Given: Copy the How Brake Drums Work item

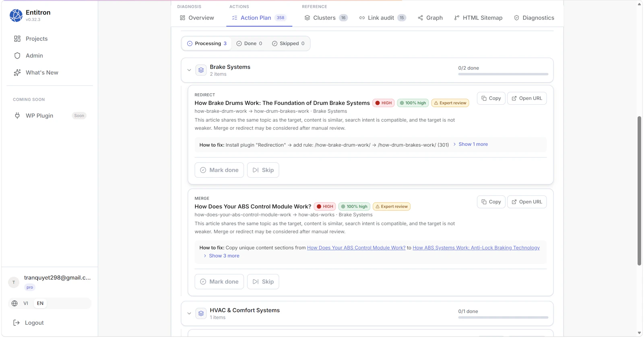Looking at the screenshot, I should click(491, 98).
